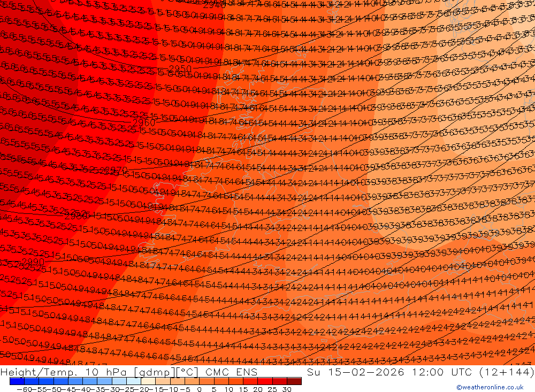The image size is (535, 392).
Task: Click the 'Height/Temp. 10 hPa' map title
Action: (63, 372)
